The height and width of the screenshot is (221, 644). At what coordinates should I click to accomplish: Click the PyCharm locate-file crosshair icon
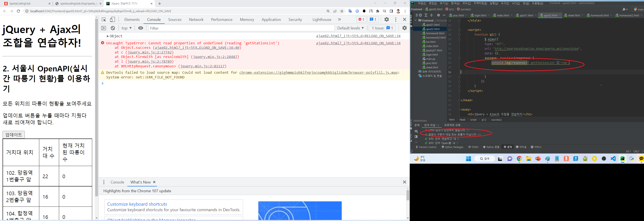420,15
